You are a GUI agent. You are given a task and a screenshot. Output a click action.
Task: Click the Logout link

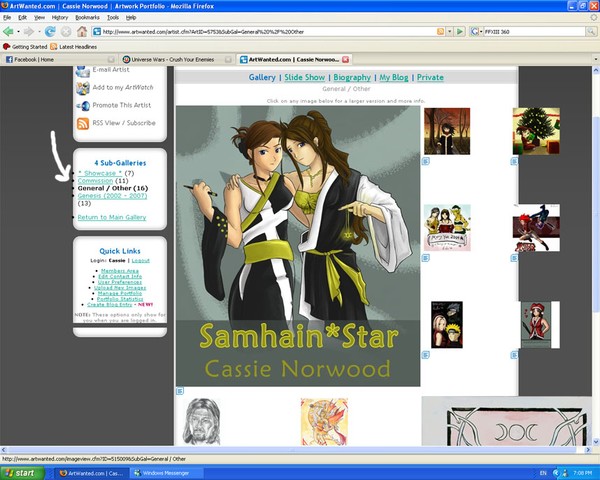pos(141,260)
